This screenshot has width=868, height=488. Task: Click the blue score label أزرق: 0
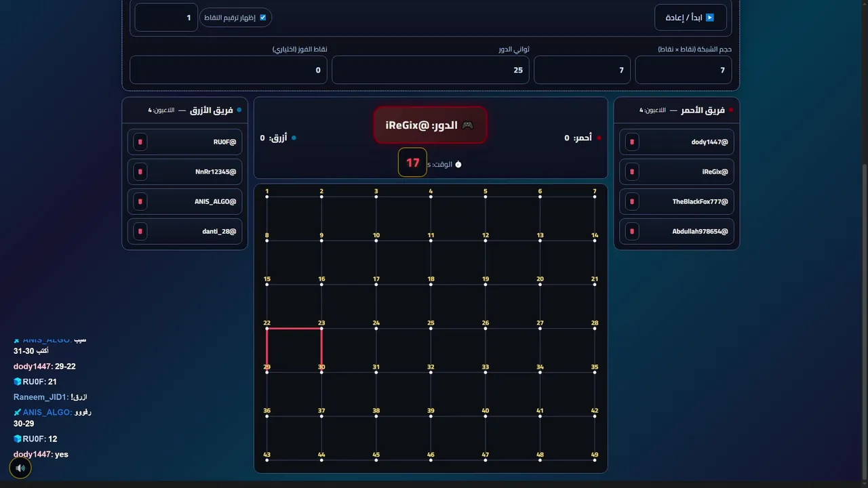point(273,138)
